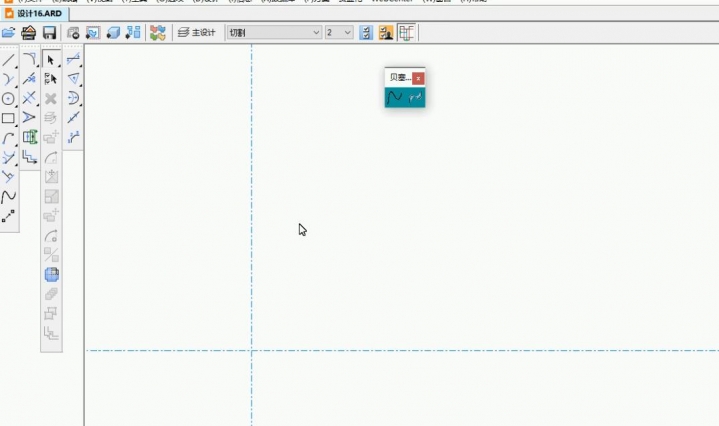719x426 pixels.
Task: Toggle the outlined grid view mode button
Action: pos(406,33)
